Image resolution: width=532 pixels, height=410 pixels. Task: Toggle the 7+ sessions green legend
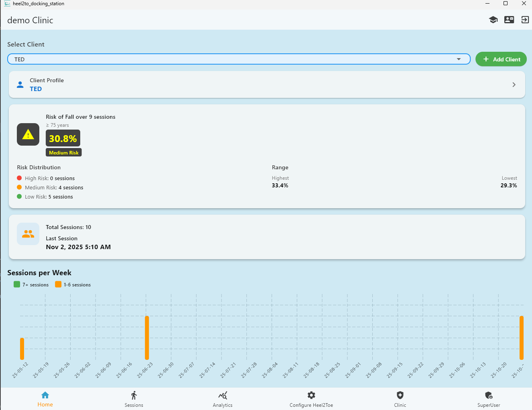[31, 284]
